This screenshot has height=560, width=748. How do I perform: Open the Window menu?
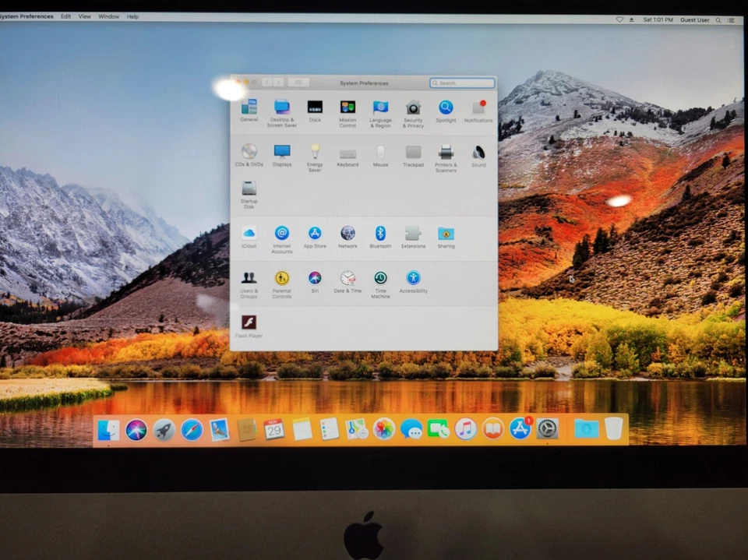coord(108,16)
